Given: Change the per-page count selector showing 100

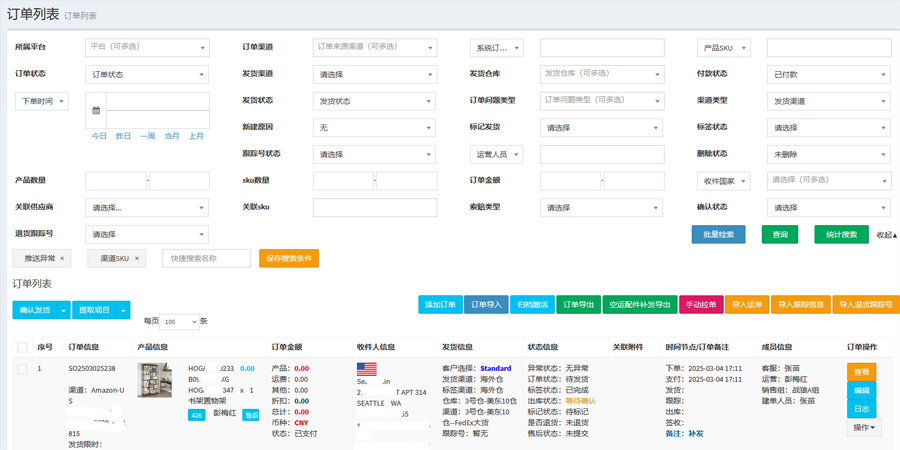Looking at the screenshot, I should (x=179, y=322).
